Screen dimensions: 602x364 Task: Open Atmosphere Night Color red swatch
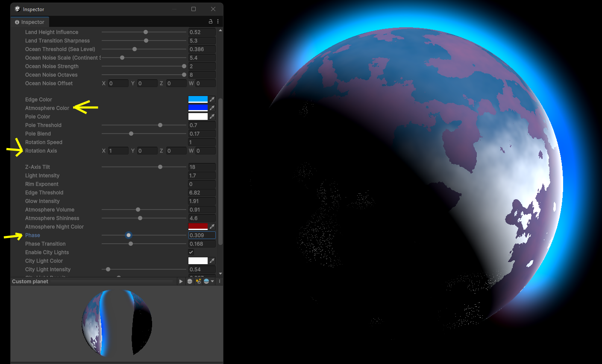[198, 227]
